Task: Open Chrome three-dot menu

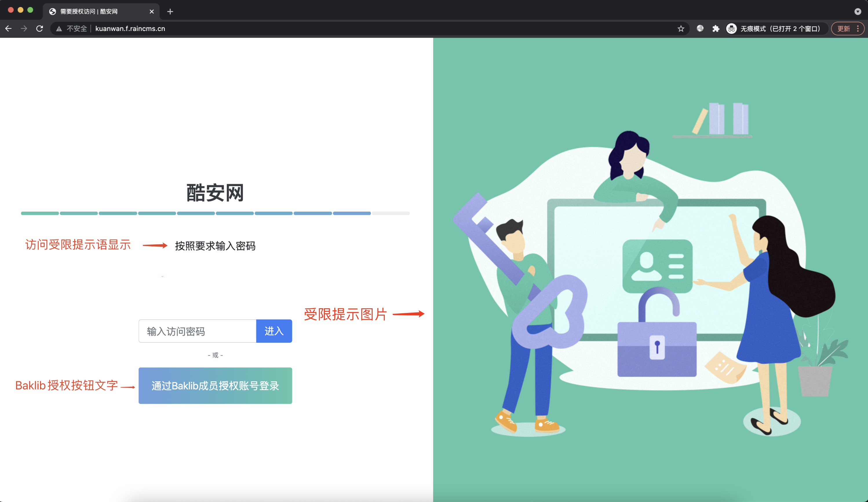Action: (858, 29)
